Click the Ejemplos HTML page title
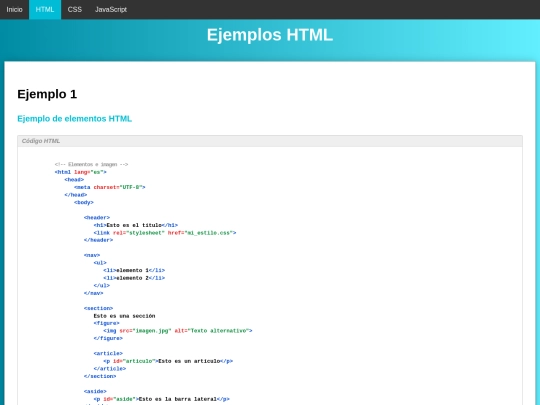 (x=270, y=35)
